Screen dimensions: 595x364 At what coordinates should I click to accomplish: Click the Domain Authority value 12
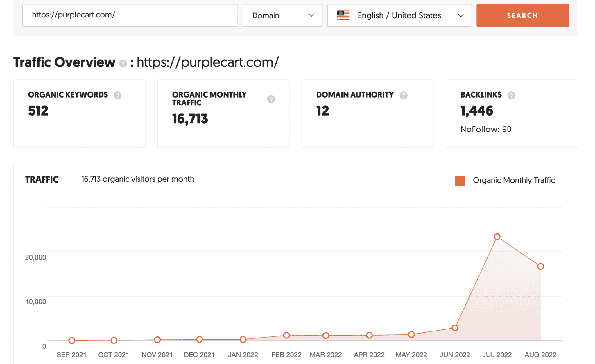[x=322, y=111]
